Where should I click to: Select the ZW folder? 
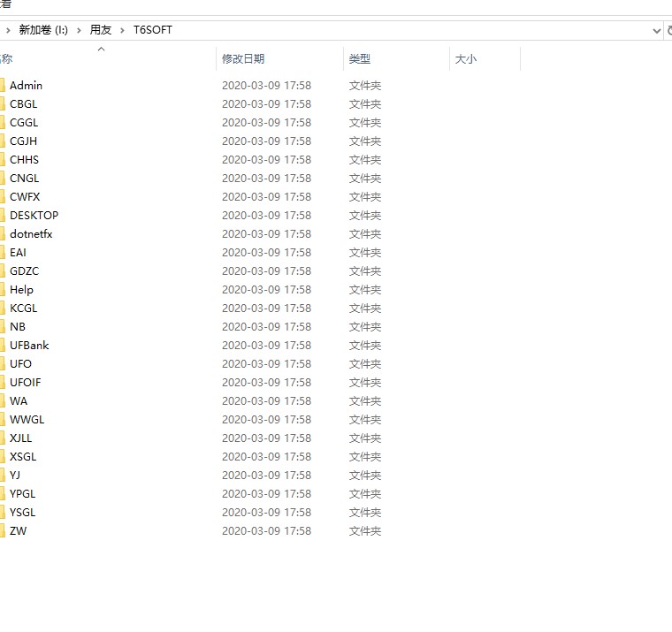[x=18, y=531]
